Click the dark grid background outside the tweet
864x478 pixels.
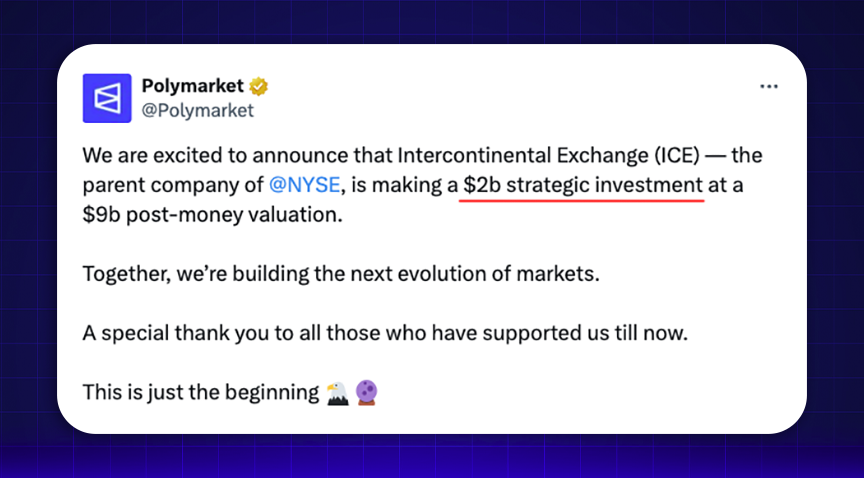tap(30, 240)
